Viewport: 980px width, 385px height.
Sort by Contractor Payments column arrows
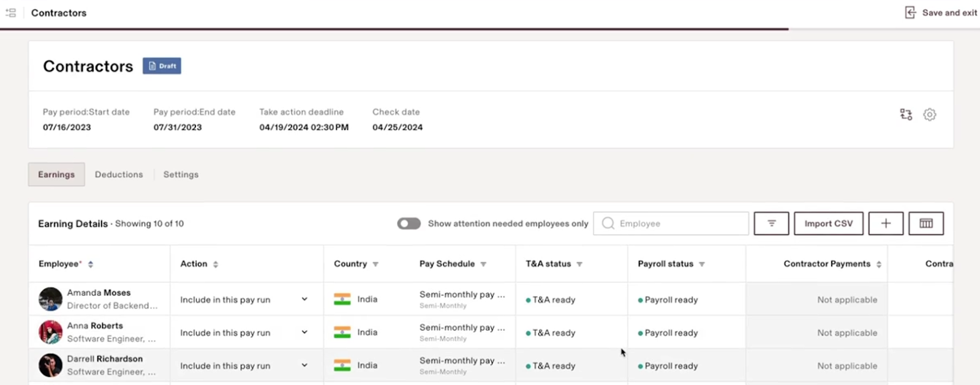pos(879,264)
